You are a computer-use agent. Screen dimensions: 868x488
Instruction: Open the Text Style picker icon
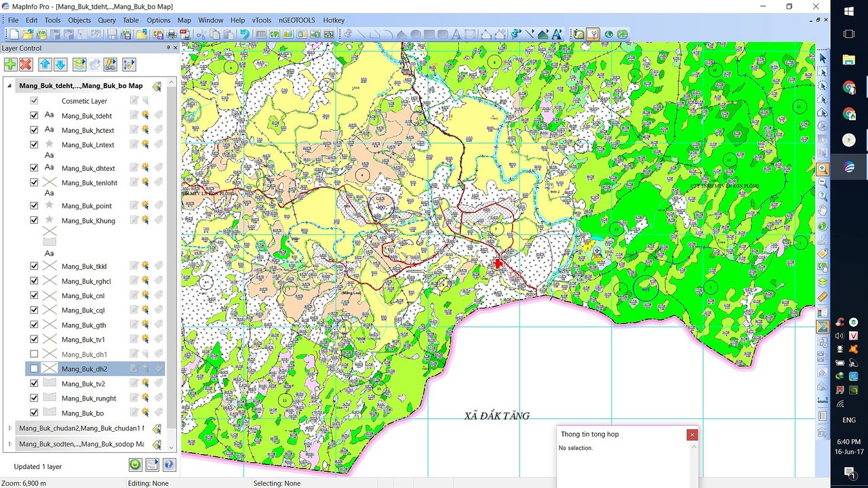tap(556, 34)
